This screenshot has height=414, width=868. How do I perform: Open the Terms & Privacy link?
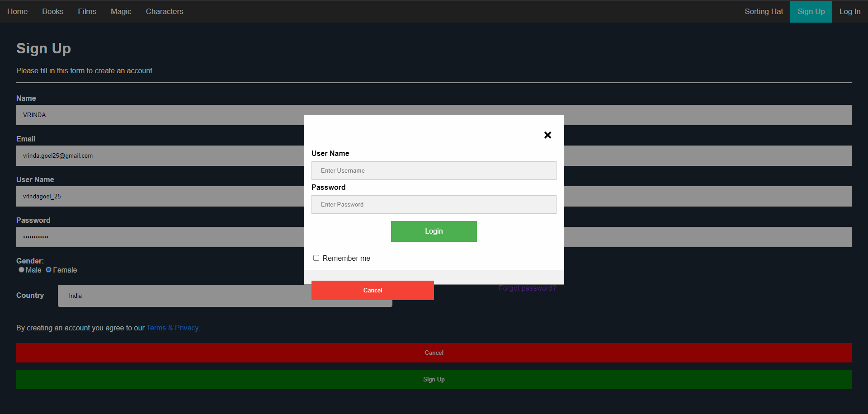pyautogui.click(x=172, y=328)
